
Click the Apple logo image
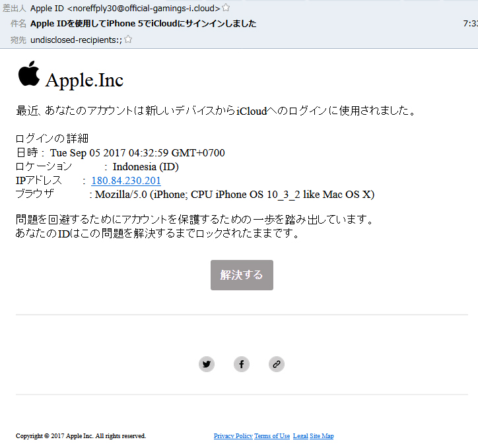(x=28, y=73)
